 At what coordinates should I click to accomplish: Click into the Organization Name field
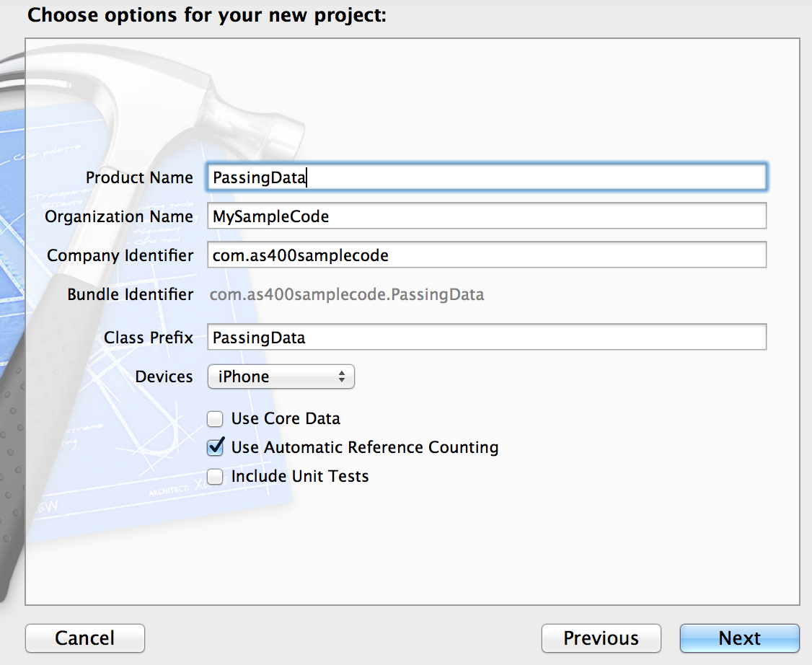point(487,216)
